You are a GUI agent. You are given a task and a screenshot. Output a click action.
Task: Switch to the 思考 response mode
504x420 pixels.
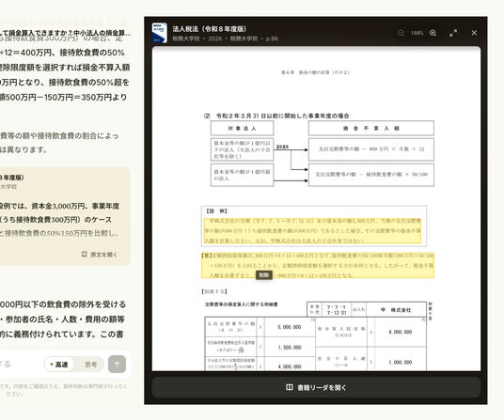click(x=90, y=365)
